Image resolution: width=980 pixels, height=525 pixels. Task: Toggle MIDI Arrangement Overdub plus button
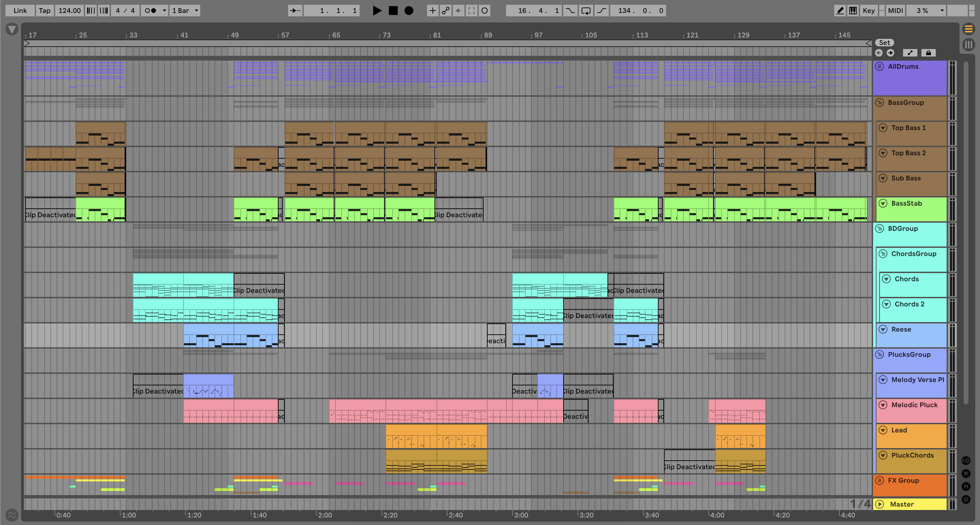432,11
